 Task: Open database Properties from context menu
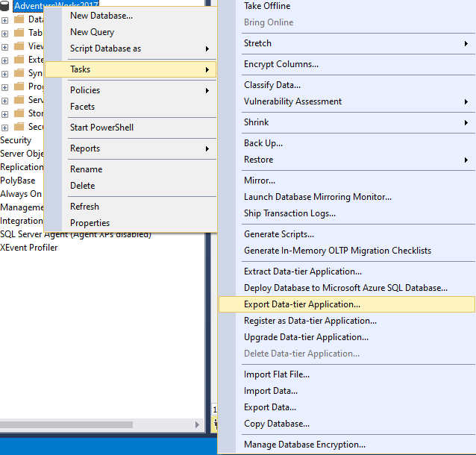[90, 223]
